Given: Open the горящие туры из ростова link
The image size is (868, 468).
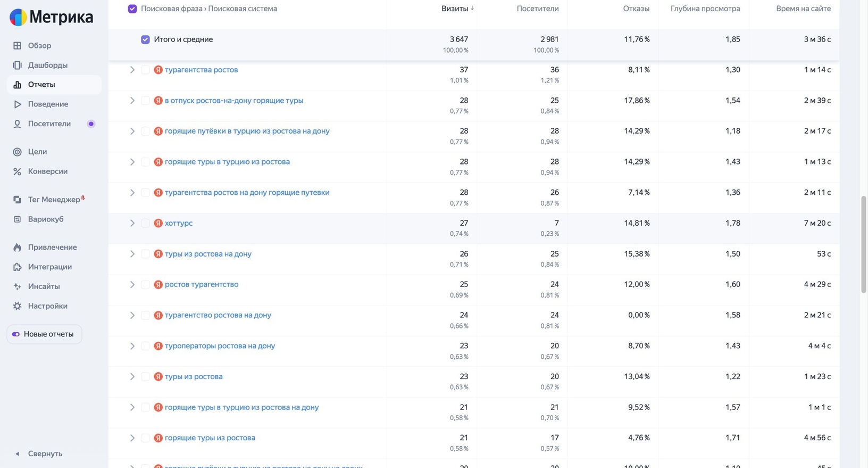Looking at the screenshot, I should [x=210, y=438].
